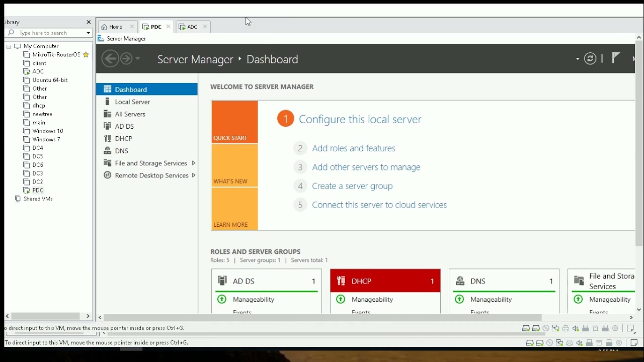644x362 pixels.
Task: Select the DC4 VM
Action: point(38,148)
